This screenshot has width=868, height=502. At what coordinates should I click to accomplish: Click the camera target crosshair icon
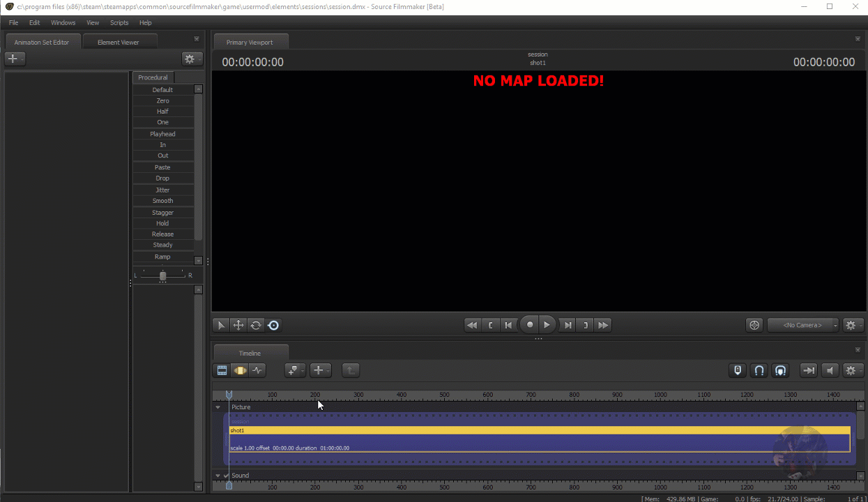tap(754, 325)
